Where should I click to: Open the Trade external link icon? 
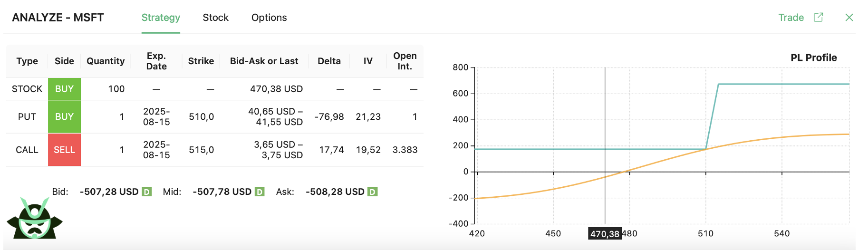(818, 18)
